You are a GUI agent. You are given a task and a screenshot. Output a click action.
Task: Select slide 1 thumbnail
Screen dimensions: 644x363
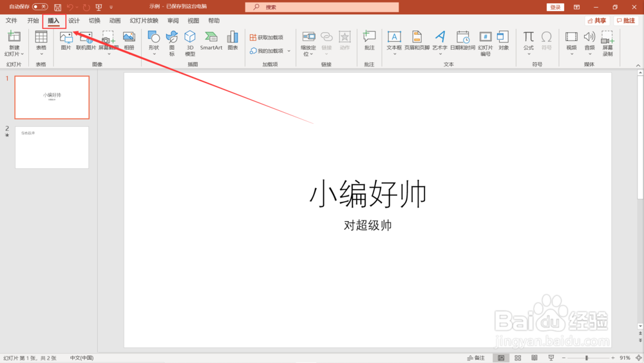click(x=52, y=97)
